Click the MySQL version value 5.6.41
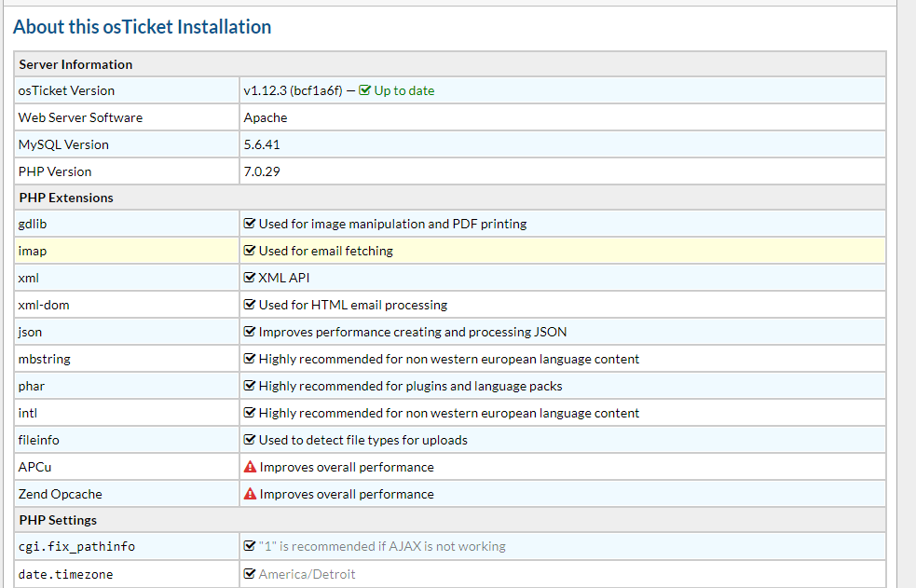Image resolution: width=916 pixels, height=588 pixels. [x=262, y=144]
